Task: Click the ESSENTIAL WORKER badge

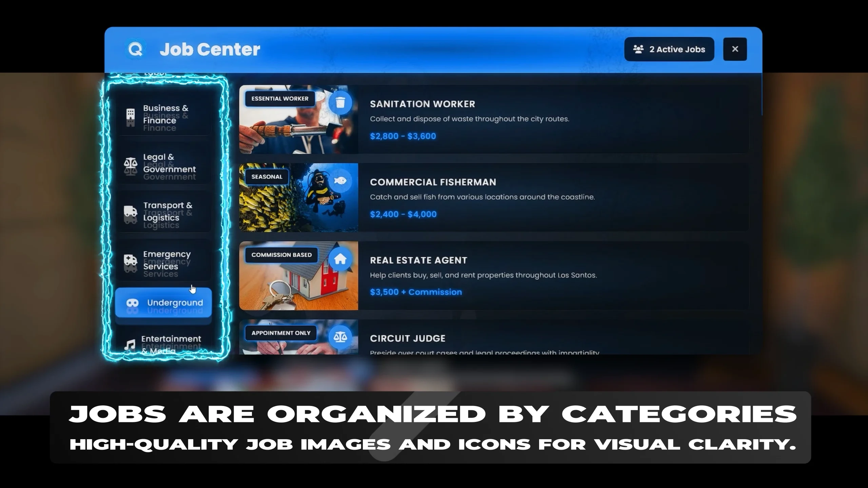Action: point(280,99)
